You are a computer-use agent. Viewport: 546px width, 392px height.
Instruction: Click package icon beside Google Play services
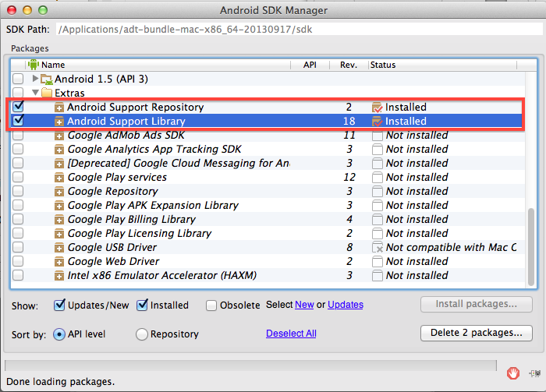(59, 178)
